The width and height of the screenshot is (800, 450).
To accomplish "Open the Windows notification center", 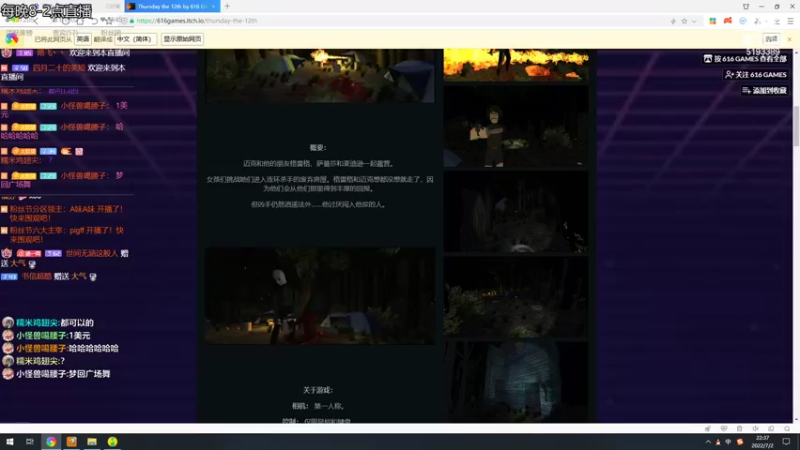I will click(x=786, y=442).
